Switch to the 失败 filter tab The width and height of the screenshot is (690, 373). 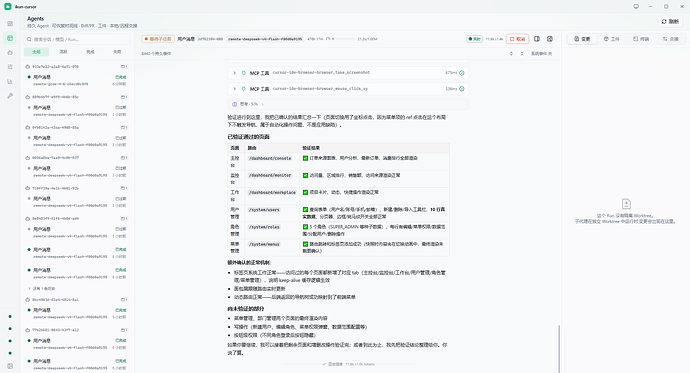[x=117, y=52]
